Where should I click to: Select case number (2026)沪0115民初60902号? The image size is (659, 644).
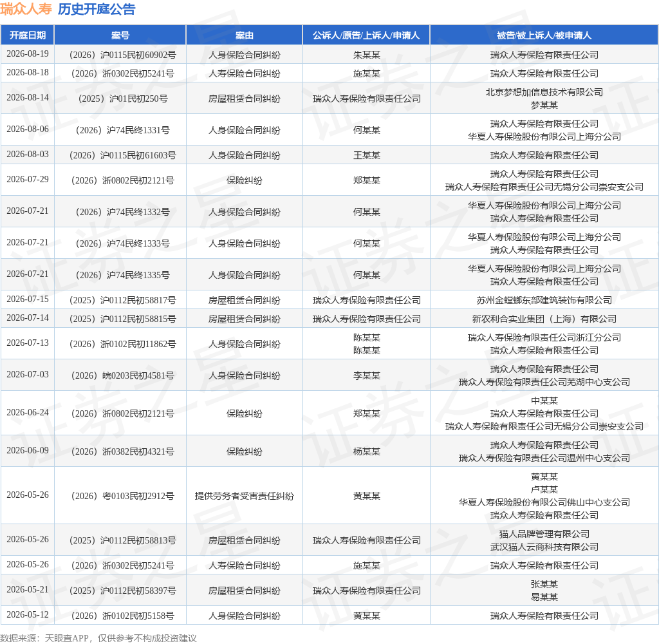tap(123, 55)
